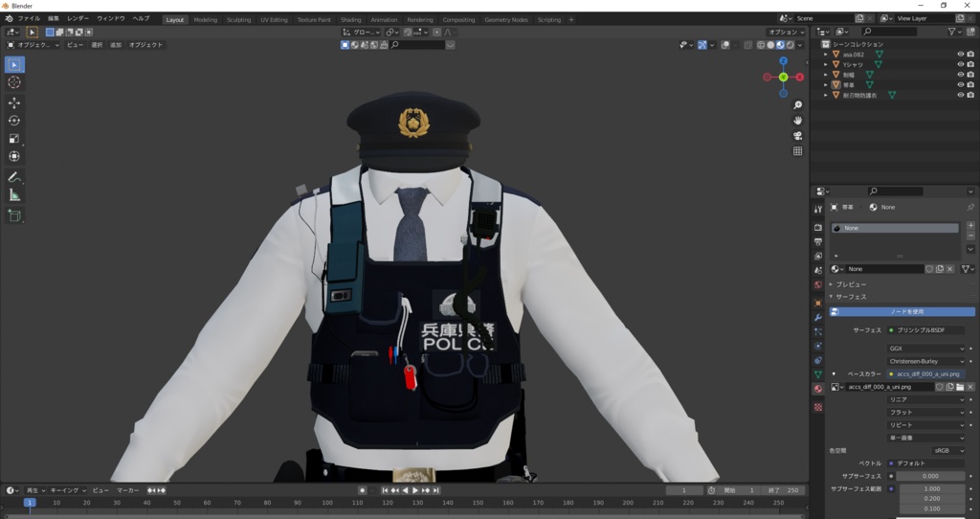This screenshot has height=519, width=980.
Task: Adjust サブサーフェス 0.000 value slider
Action: tap(930, 477)
